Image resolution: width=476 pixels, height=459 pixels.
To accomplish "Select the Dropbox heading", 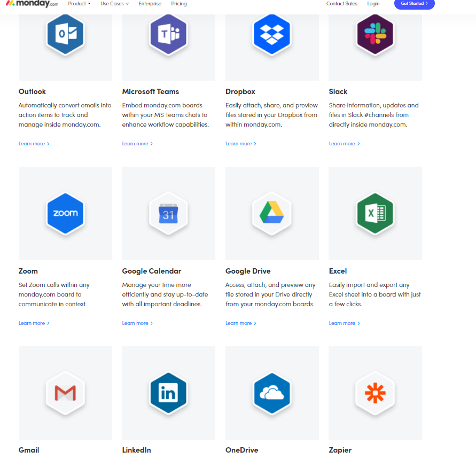I will click(x=240, y=92).
